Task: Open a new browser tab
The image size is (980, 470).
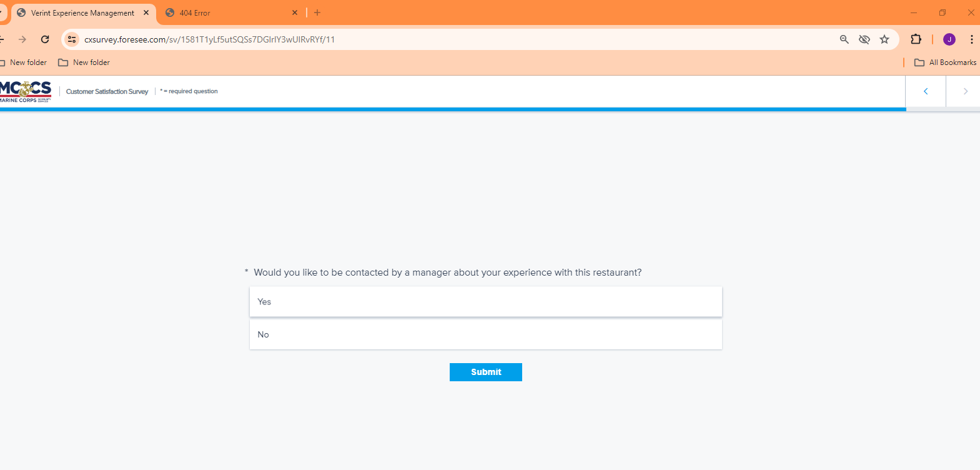Action: [317, 12]
